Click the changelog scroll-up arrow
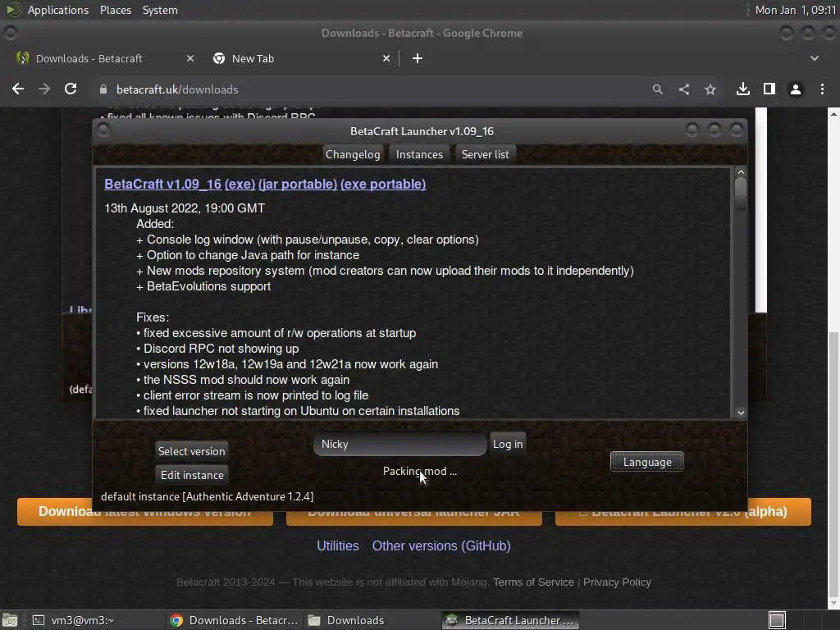The height and width of the screenshot is (630, 840). coord(741,172)
